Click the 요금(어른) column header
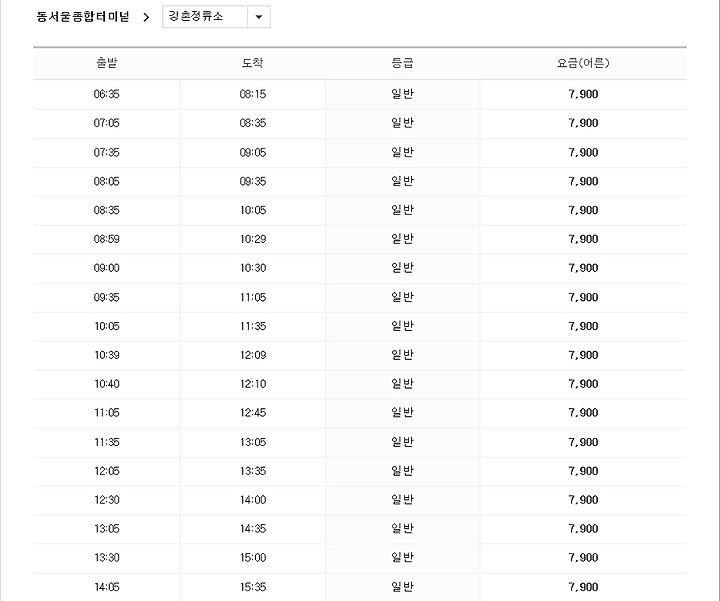The width and height of the screenshot is (720, 601). pyautogui.click(x=583, y=63)
